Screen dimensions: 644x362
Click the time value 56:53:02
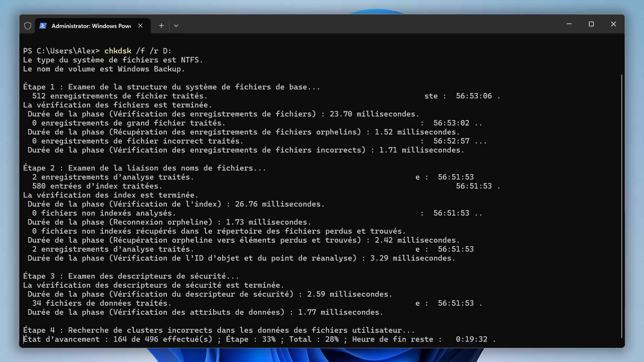[x=451, y=123]
